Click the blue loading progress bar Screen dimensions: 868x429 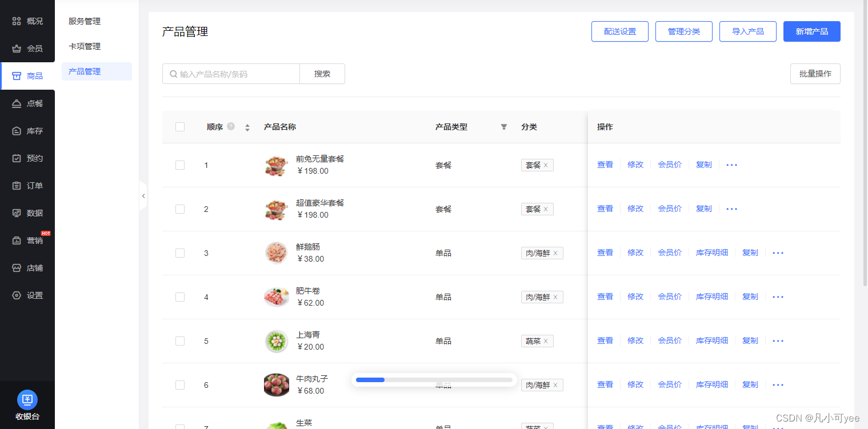370,380
